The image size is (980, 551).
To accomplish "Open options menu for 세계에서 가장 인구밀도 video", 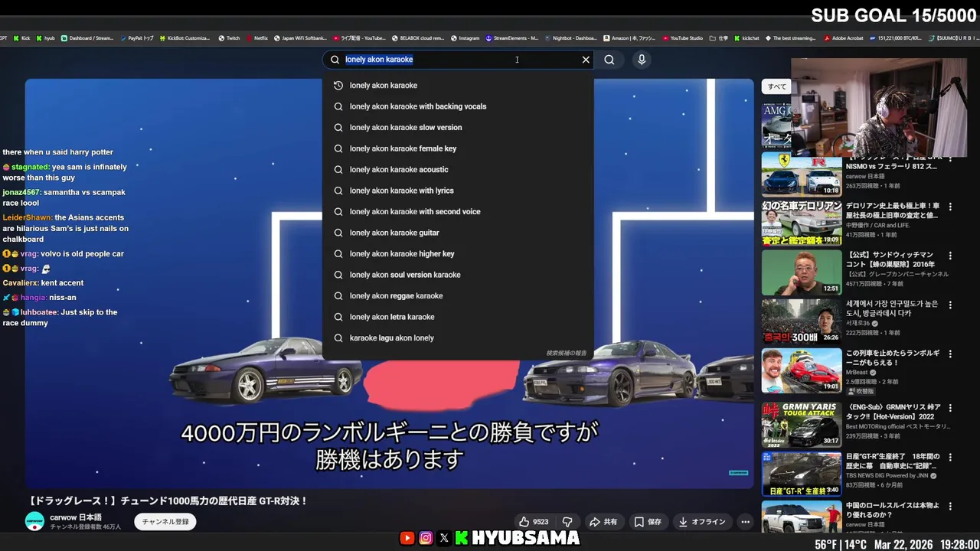I will pyautogui.click(x=950, y=305).
